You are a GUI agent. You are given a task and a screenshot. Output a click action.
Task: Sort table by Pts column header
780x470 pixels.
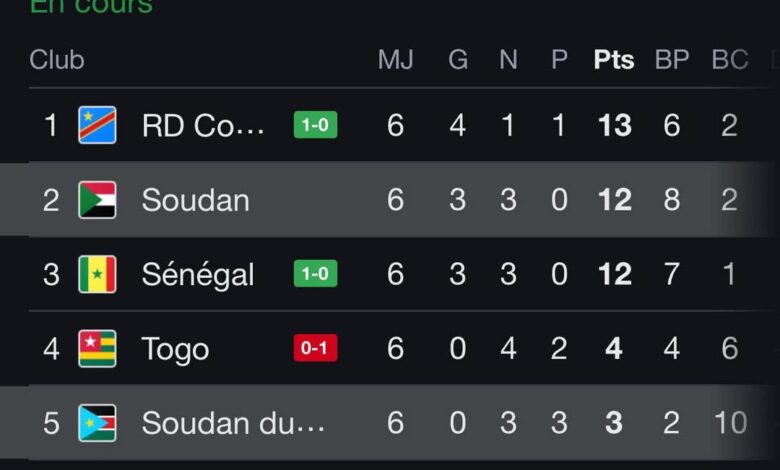click(x=613, y=60)
